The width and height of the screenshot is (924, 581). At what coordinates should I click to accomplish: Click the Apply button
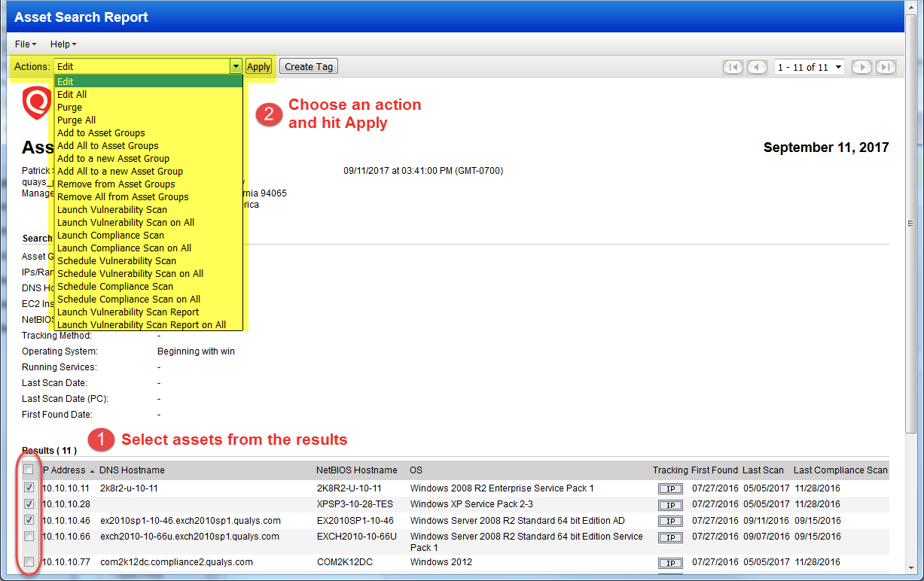click(x=258, y=65)
